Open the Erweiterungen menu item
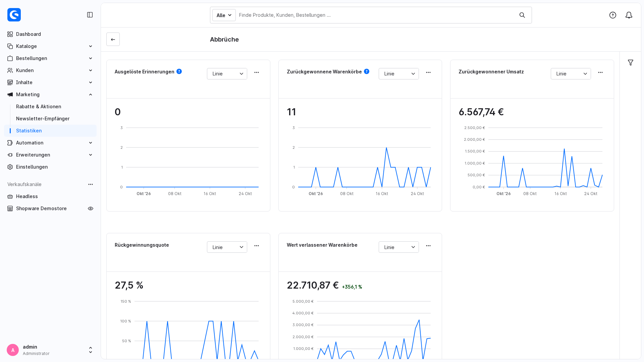The image size is (644, 362). click(50, 155)
